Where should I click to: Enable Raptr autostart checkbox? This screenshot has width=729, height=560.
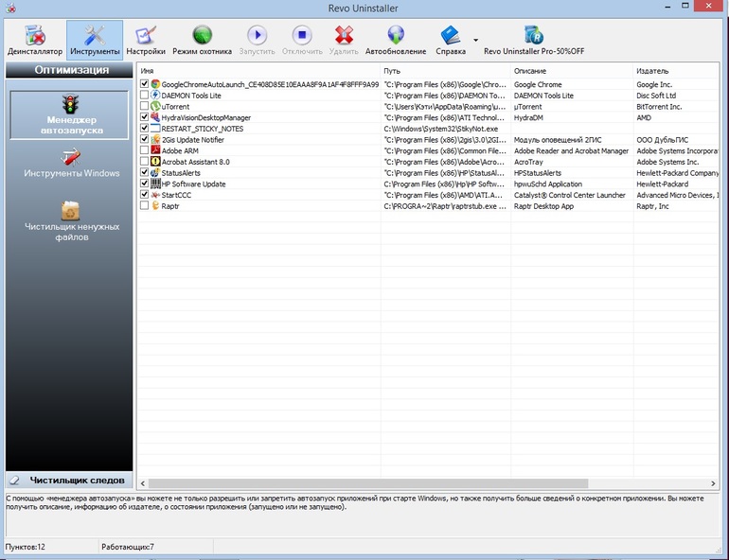[144, 205]
